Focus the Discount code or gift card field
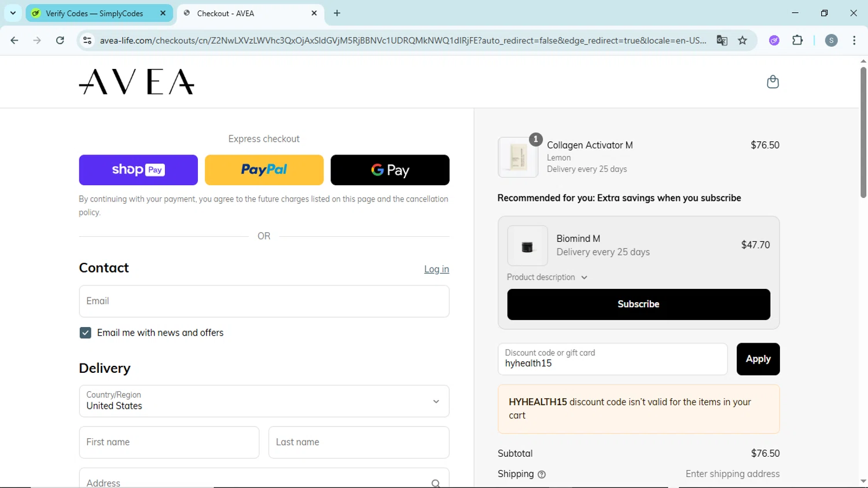This screenshot has width=868, height=488. click(x=612, y=359)
